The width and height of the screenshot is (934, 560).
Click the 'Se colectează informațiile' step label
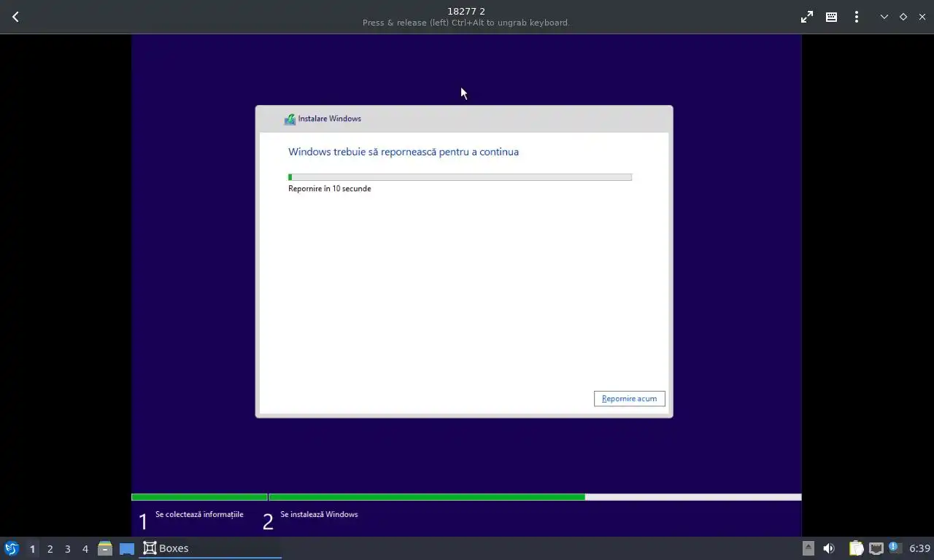(x=199, y=515)
